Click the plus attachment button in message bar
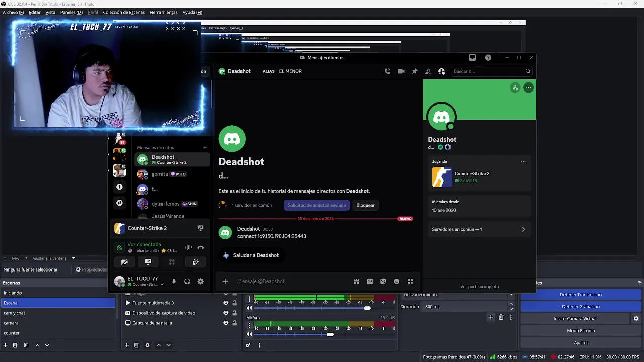The width and height of the screenshot is (644, 362). pyautogui.click(x=225, y=281)
